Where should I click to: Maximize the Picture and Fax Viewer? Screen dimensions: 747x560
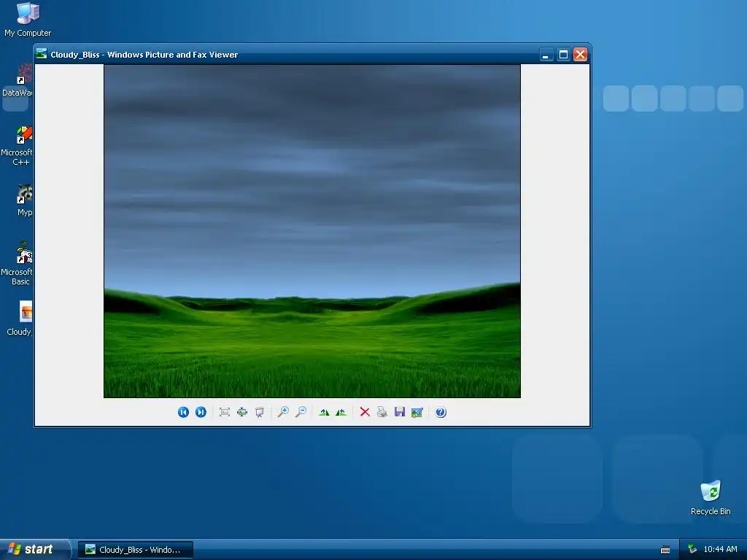(x=563, y=54)
